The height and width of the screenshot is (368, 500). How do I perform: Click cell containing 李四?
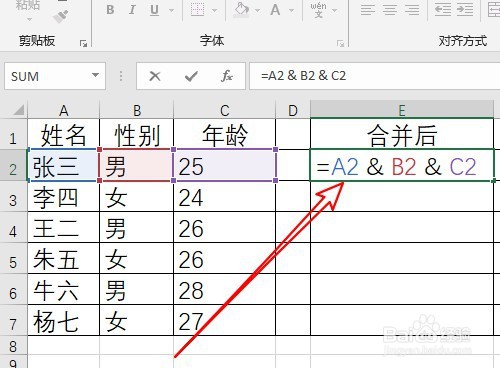pyautogui.click(x=64, y=196)
